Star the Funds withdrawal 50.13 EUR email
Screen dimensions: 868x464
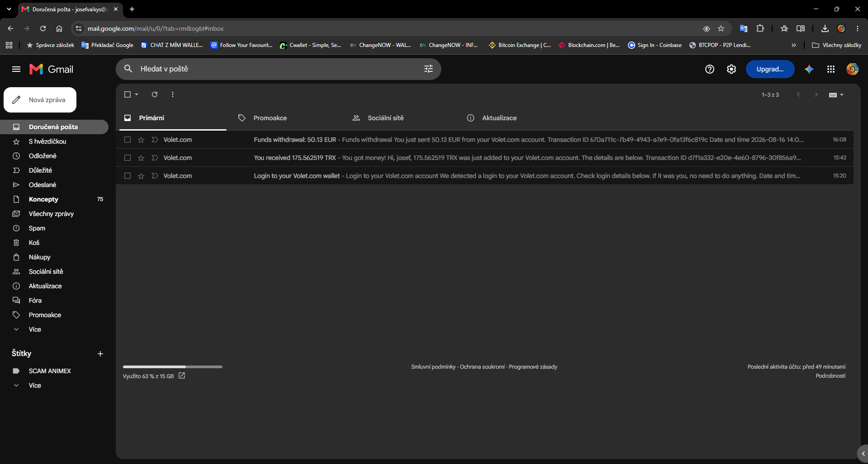[141, 140]
